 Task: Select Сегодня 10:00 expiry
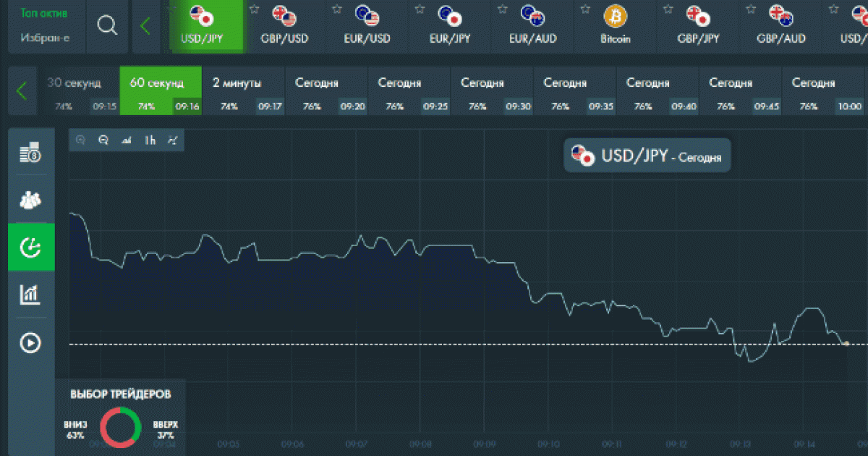coord(822,91)
